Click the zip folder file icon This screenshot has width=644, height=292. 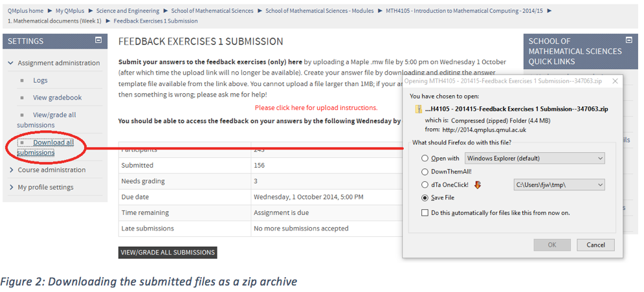(417, 109)
